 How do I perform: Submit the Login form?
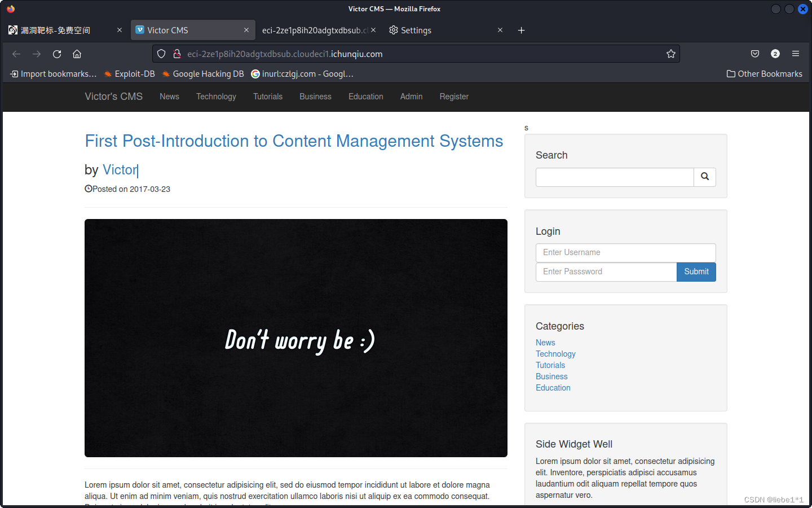(x=696, y=272)
